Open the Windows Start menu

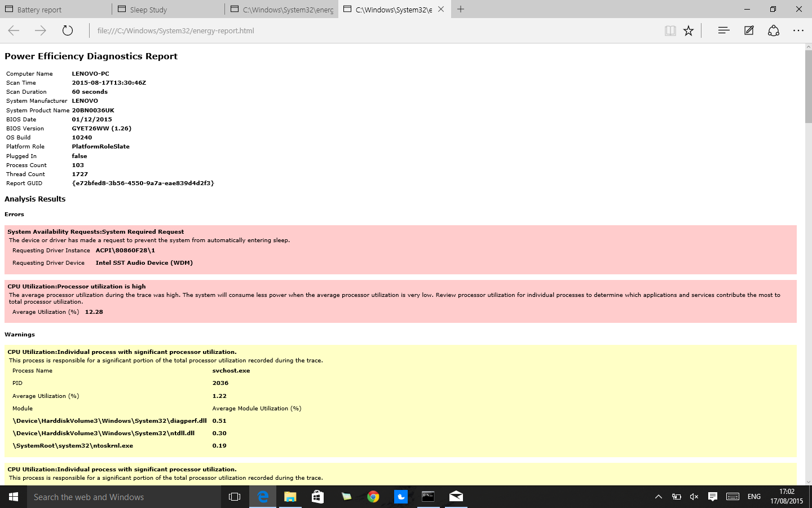pos(14,497)
